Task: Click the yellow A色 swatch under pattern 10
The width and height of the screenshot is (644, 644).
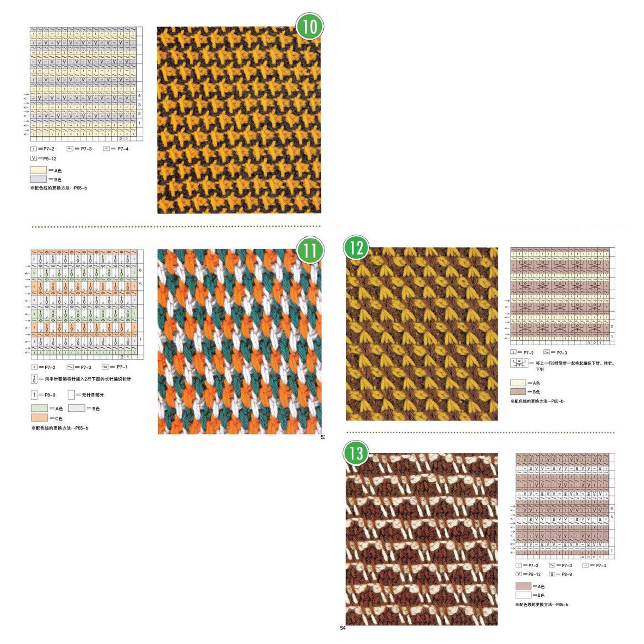Action: coord(38,170)
